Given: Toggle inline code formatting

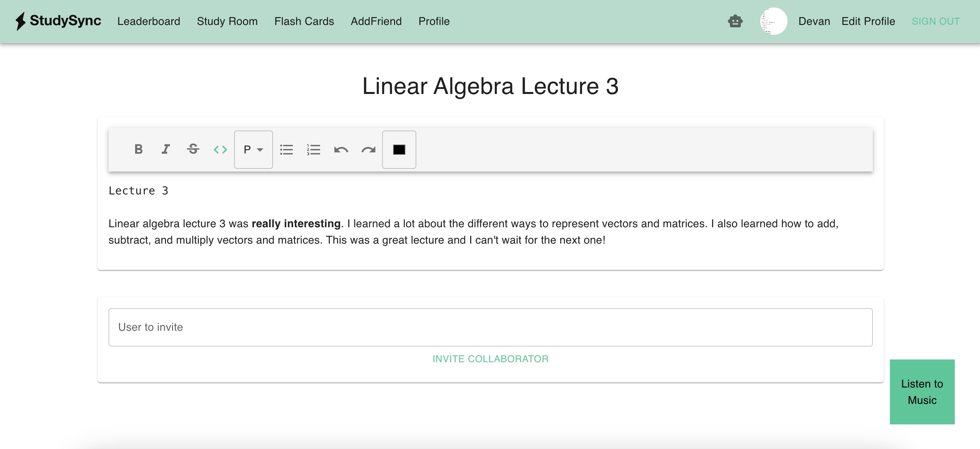Looking at the screenshot, I should [220, 149].
